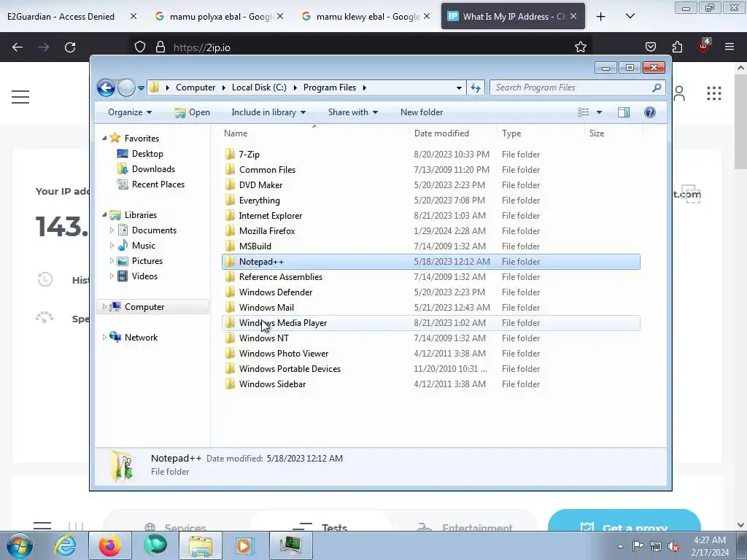Viewport: 747px width, 560px height.
Task: Open recent pages dropdown beside Forward button
Action: [141, 87]
